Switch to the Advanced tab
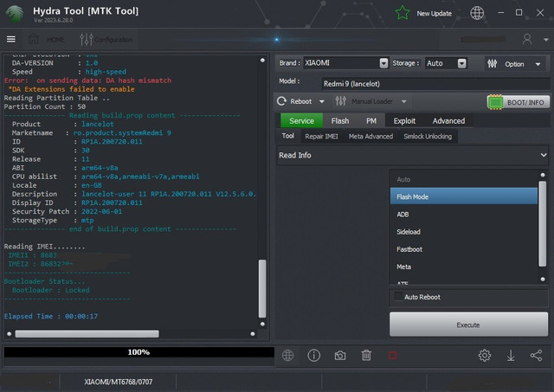 448,121
